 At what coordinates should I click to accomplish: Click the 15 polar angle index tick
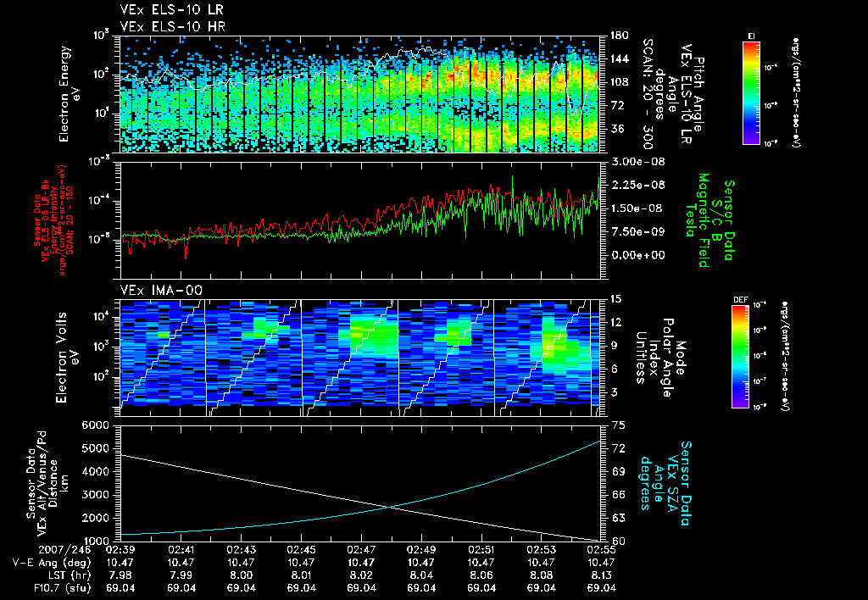click(615, 299)
